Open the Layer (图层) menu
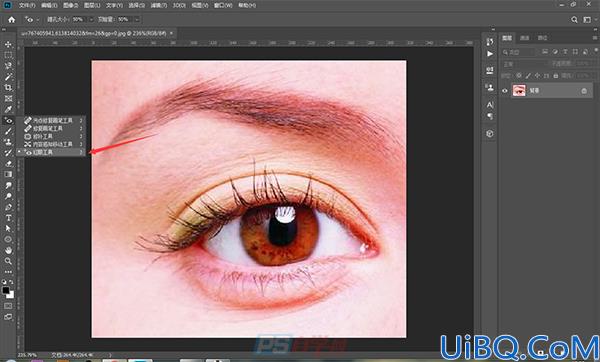 [92, 5]
